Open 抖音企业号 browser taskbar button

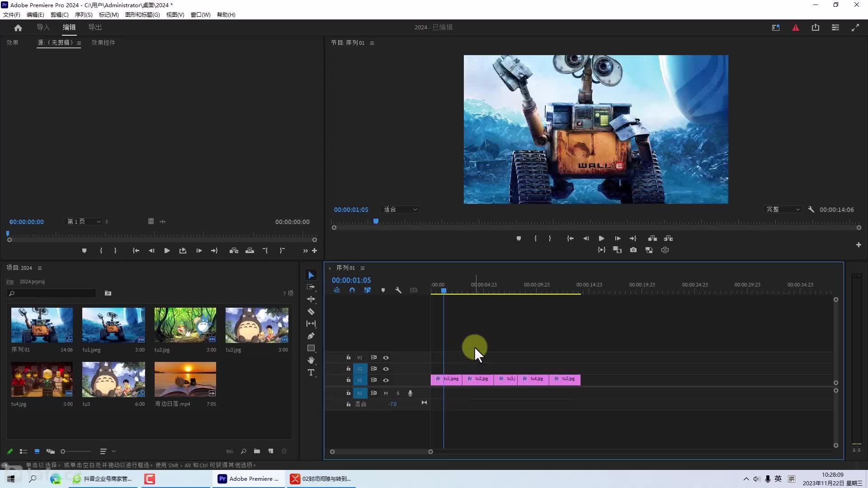103,479
